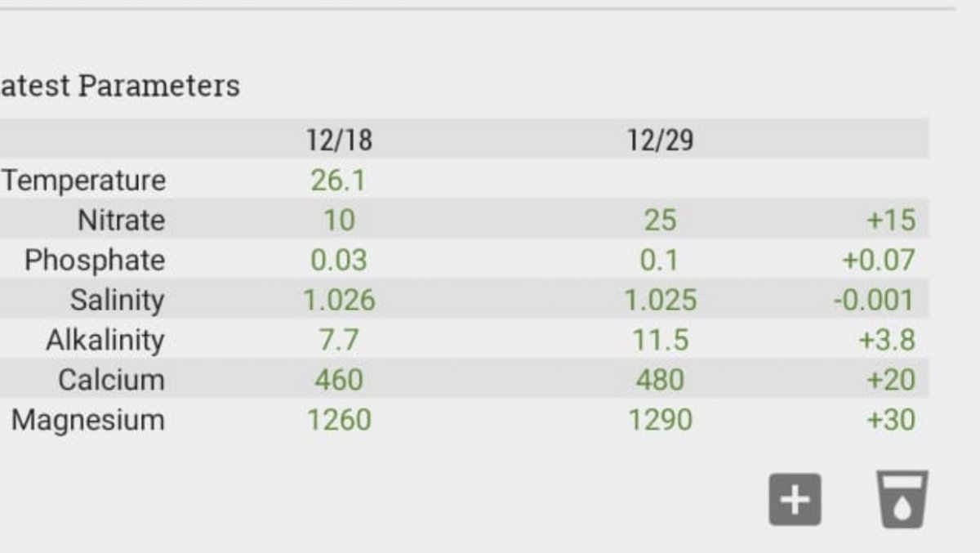Click the Latest Parameters heading

(120, 86)
